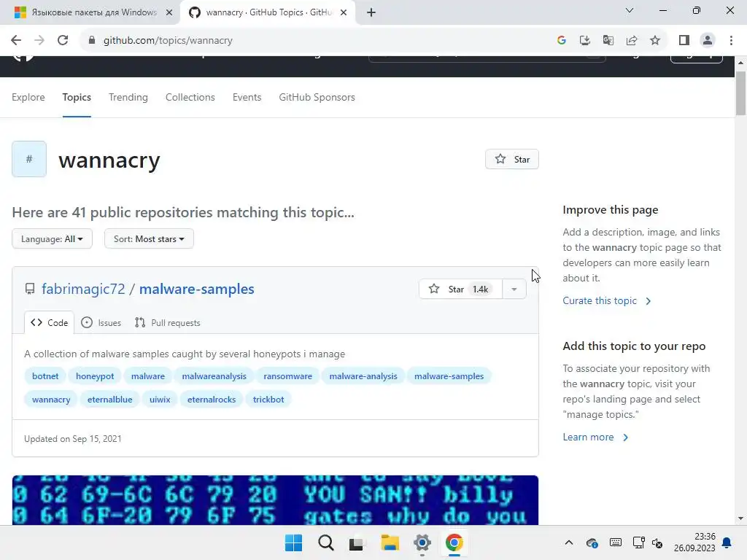
Task: Open the notification bell in system tray
Action: tap(727, 542)
